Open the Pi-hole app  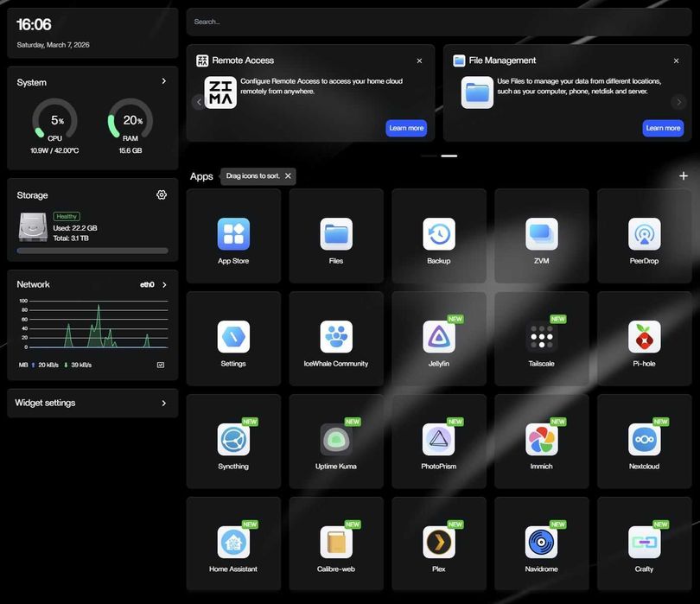pyautogui.click(x=644, y=338)
